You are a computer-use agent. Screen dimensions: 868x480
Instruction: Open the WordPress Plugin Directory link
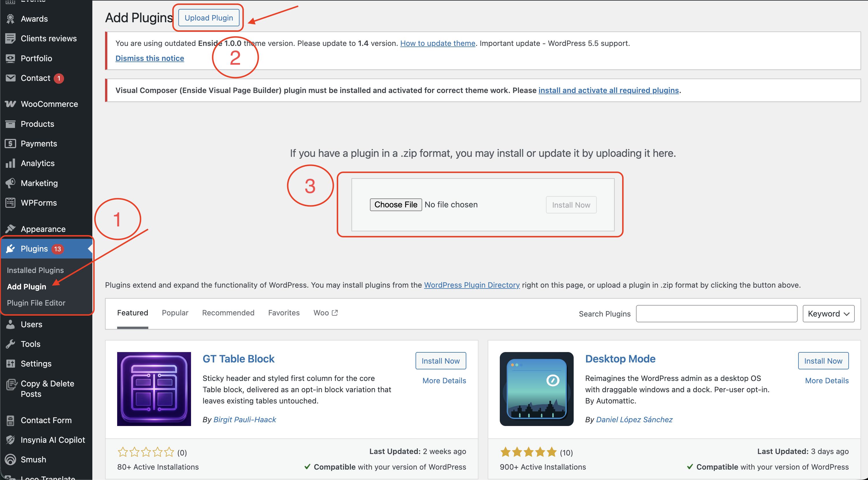(x=472, y=285)
